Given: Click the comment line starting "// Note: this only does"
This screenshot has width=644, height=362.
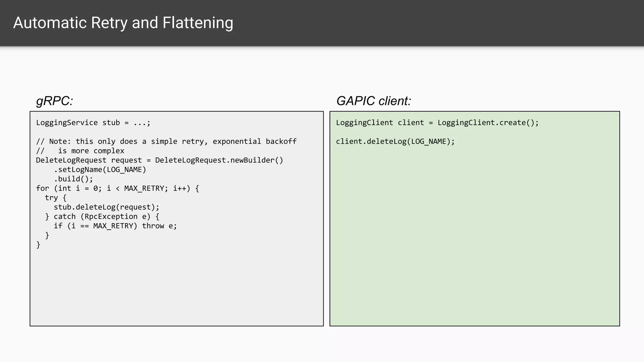Looking at the screenshot, I should [166, 141].
